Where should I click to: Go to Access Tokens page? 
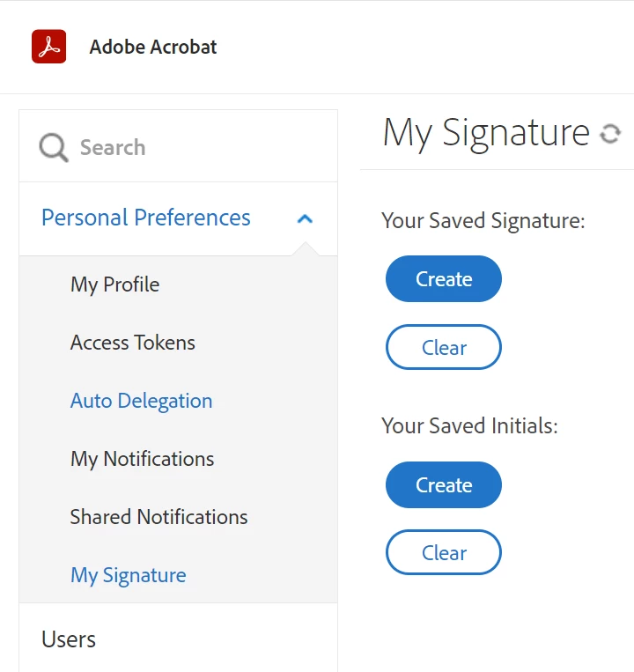133,343
